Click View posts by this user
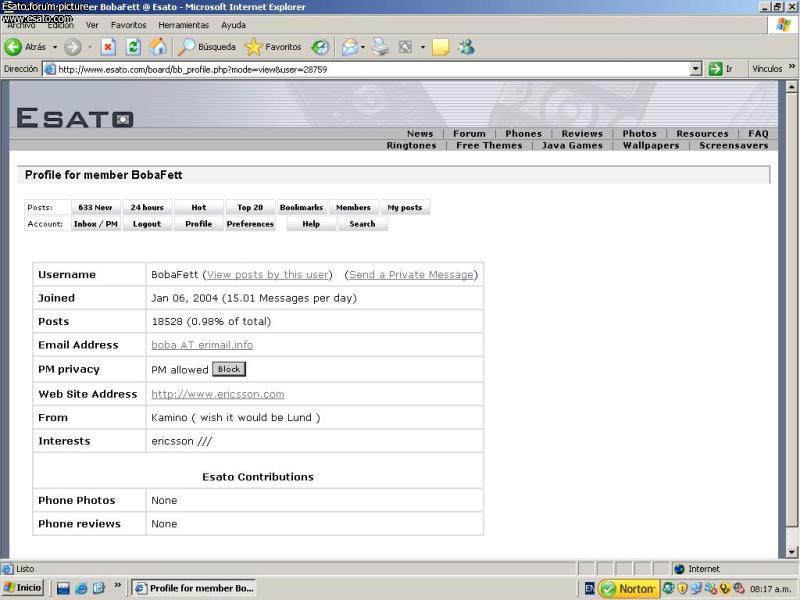The height and width of the screenshot is (600, 800). [267, 274]
